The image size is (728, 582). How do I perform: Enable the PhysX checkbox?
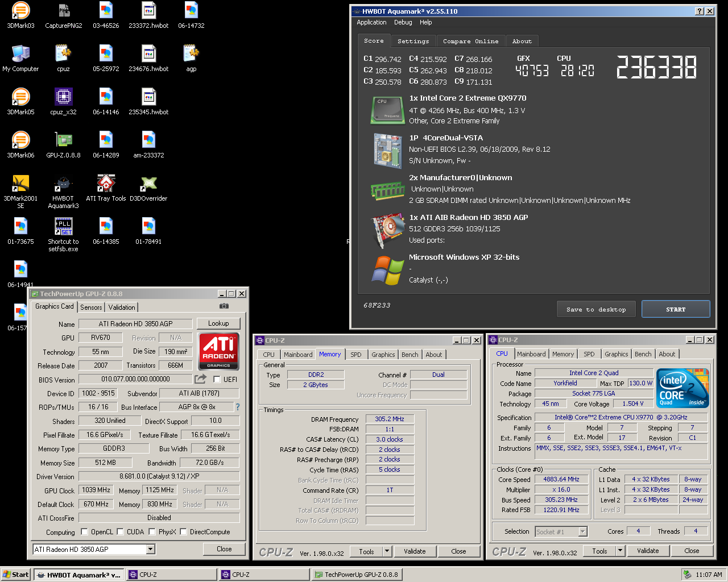(x=152, y=532)
